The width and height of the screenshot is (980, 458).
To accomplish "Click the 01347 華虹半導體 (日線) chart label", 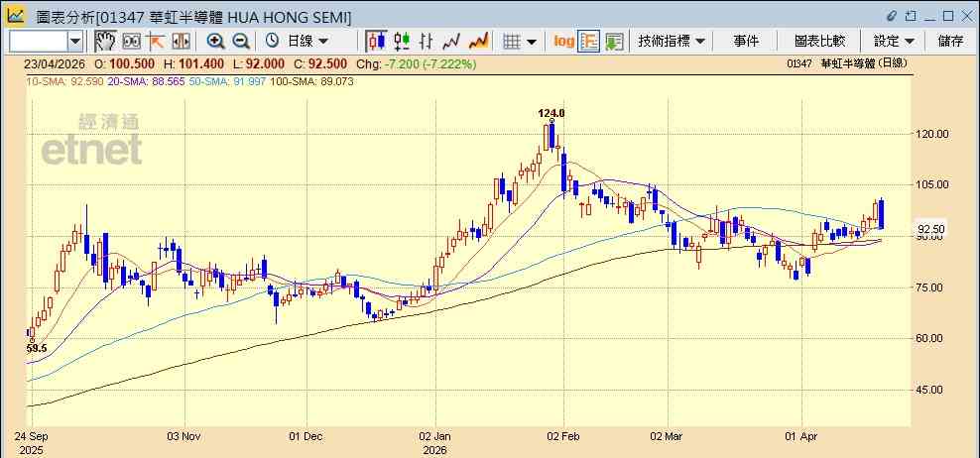I will [846, 63].
